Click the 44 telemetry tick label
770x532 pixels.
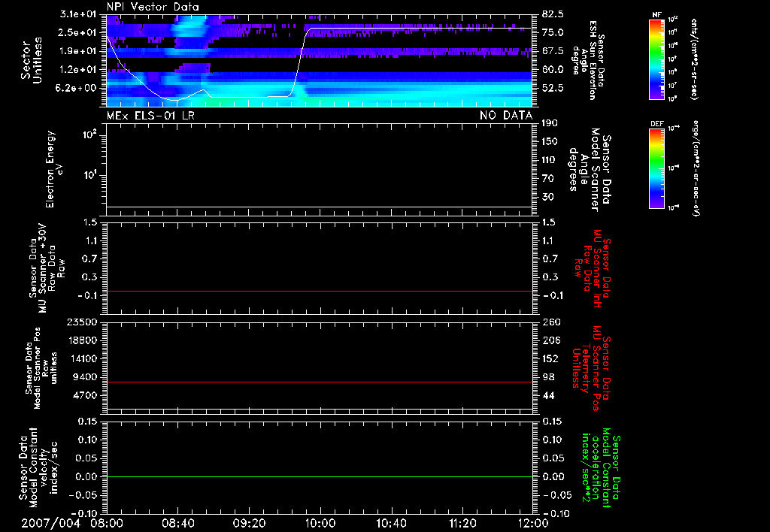pyautogui.click(x=548, y=395)
